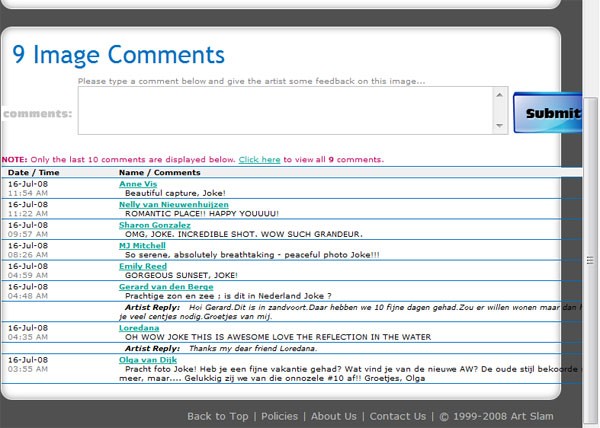Click the timestamp '11:22 AM'
The image size is (600, 428).
point(28,214)
